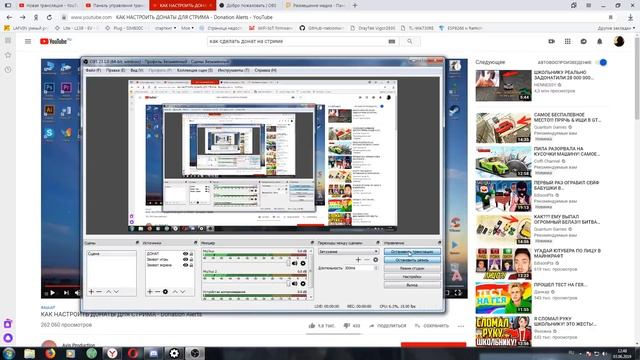This screenshot has height=360, width=640.
Task: Open the OBS Файл menu
Action: 93,70
